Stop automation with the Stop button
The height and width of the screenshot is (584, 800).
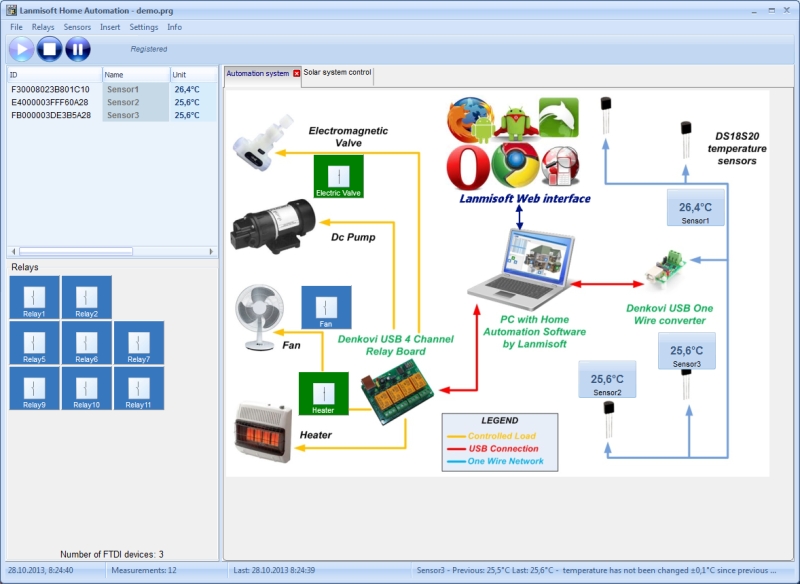point(49,49)
